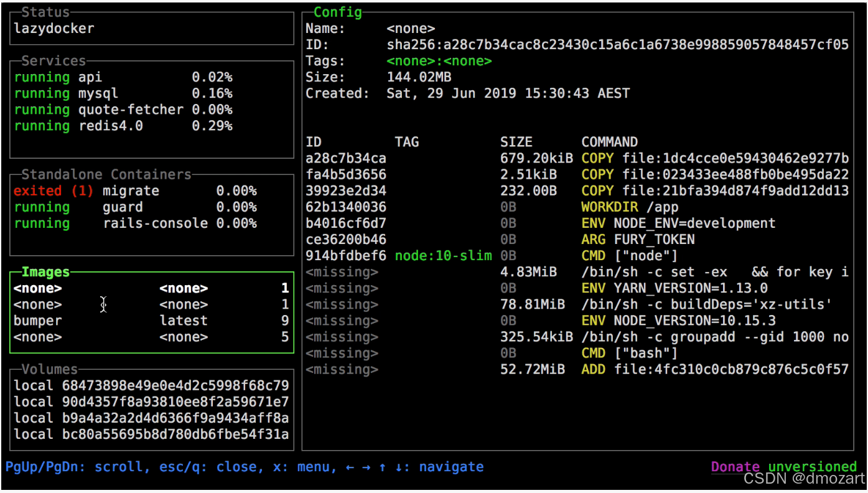Click the Size value 144.02MB

click(419, 77)
